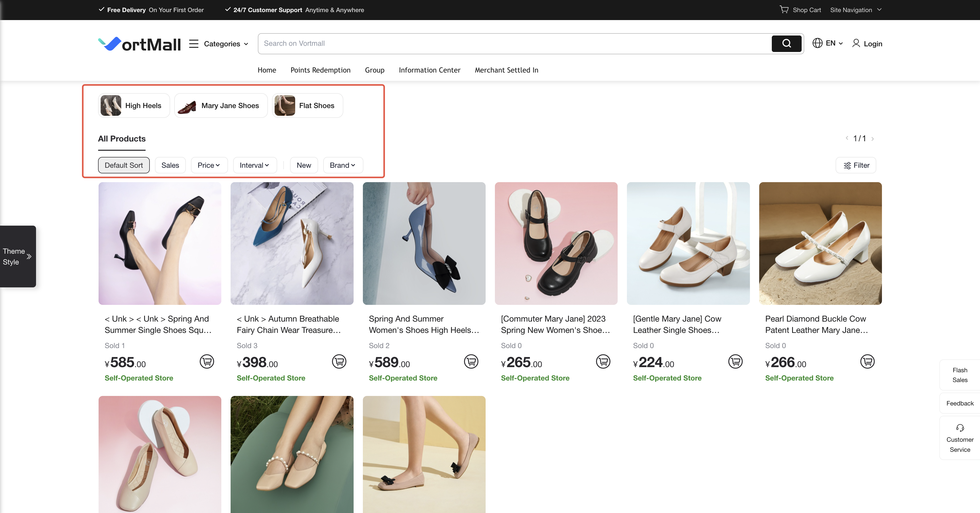Click the VortMall logo

click(x=139, y=44)
